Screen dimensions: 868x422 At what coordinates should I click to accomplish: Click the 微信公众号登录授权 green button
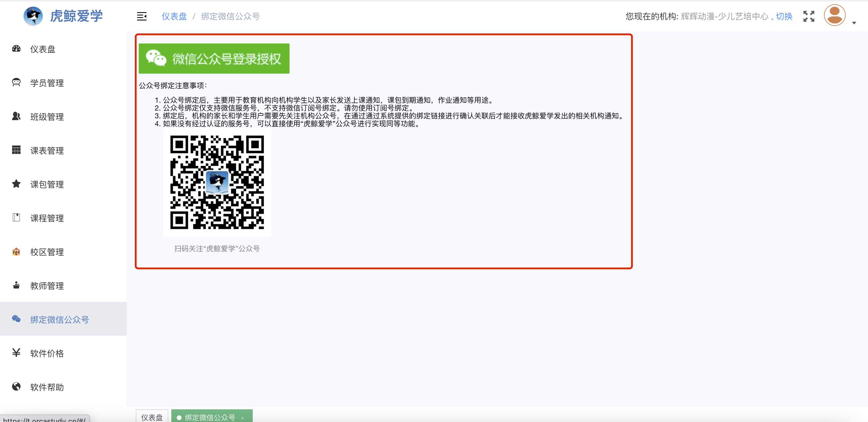coord(214,58)
